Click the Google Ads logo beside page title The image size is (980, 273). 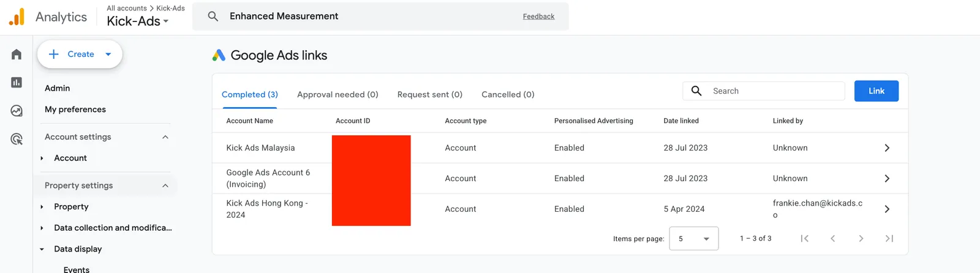click(219, 55)
